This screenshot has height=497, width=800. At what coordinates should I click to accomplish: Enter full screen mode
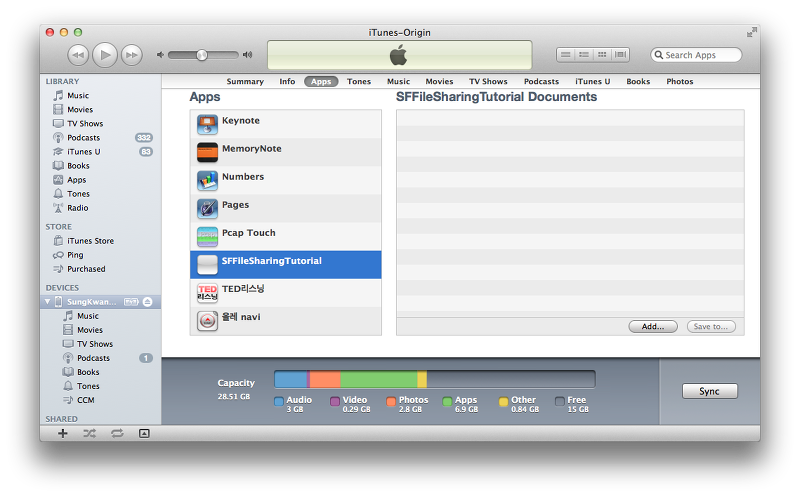tap(752, 32)
